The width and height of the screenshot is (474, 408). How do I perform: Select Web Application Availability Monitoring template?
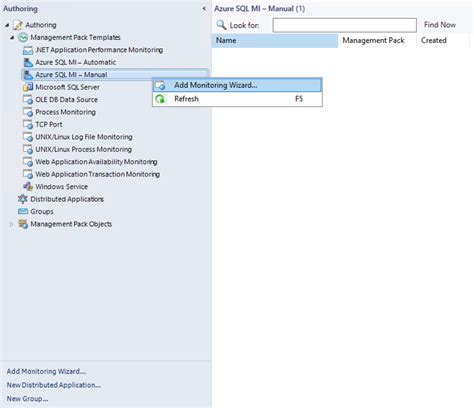[x=96, y=162]
